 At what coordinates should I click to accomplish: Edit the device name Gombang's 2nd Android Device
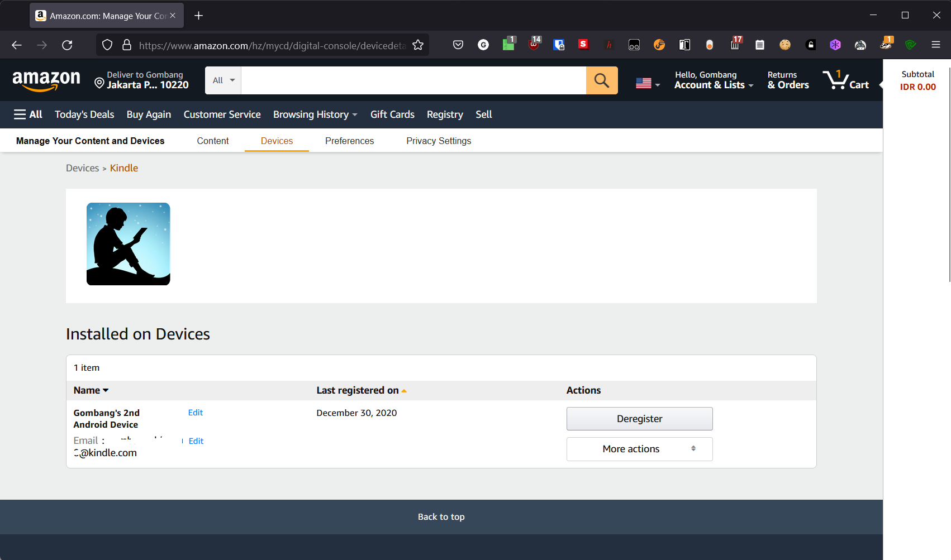(196, 413)
